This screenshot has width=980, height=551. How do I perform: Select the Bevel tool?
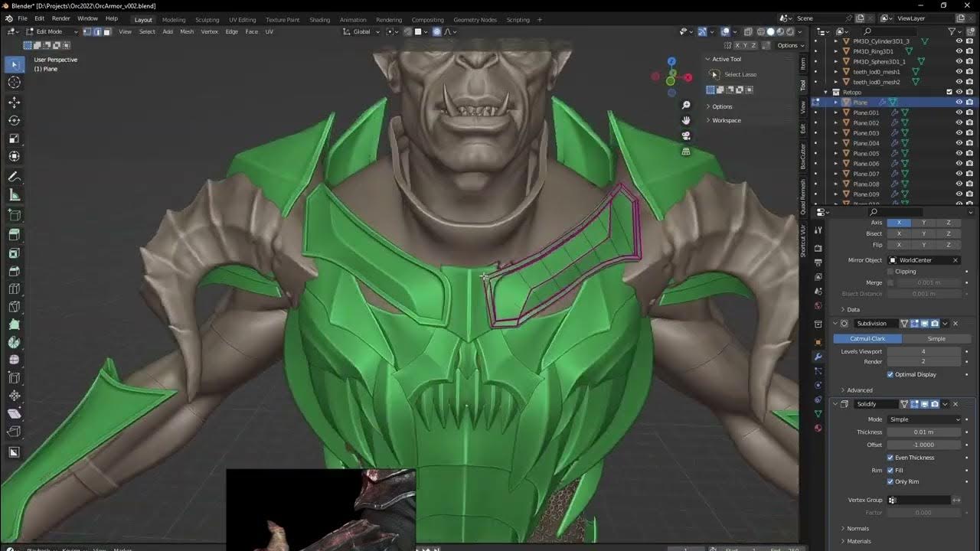tap(14, 271)
